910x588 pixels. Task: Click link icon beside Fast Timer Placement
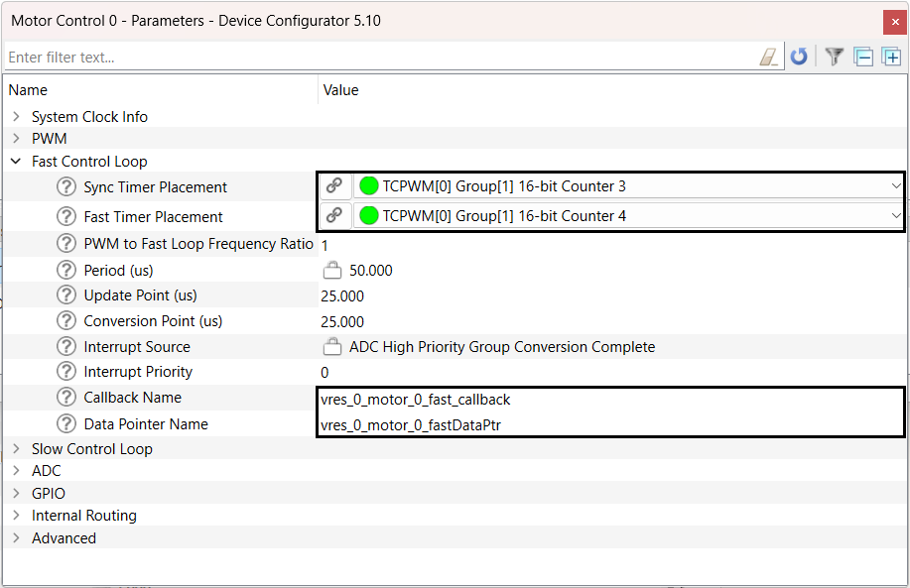click(333, 216)
